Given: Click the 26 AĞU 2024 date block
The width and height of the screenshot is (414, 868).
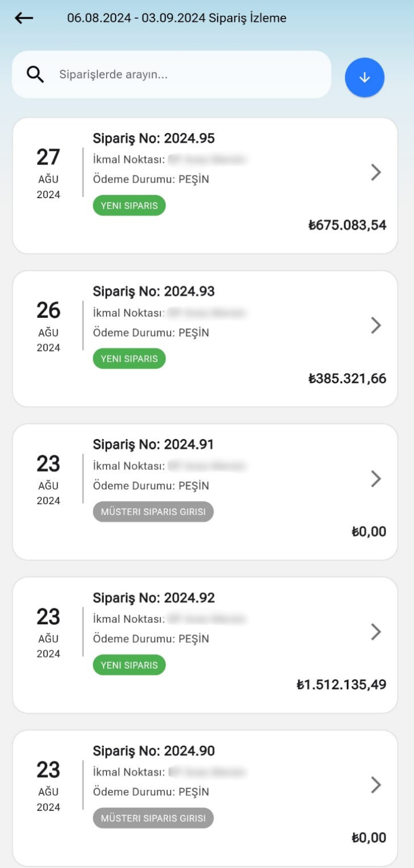Looking at the screenshot, I should 48,326.
